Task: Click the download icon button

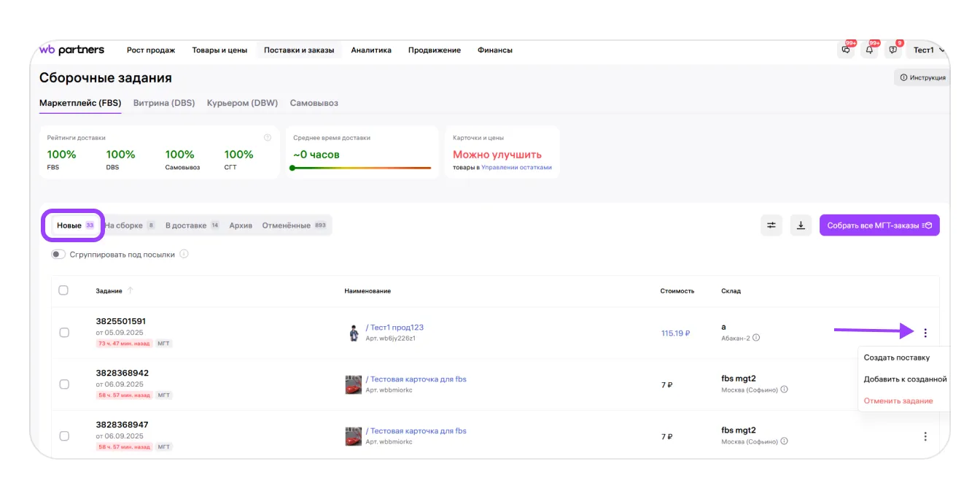Action: (801, 225)
